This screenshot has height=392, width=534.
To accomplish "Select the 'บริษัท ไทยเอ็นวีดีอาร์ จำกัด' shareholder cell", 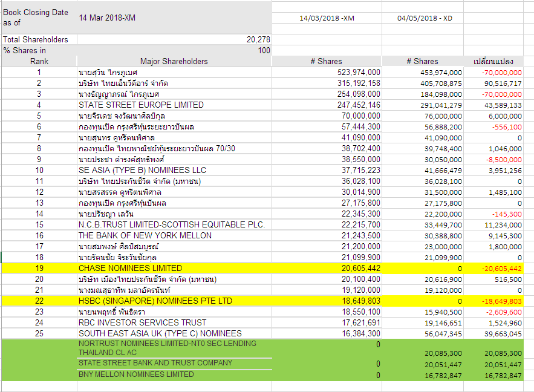I will click(174, 83).
